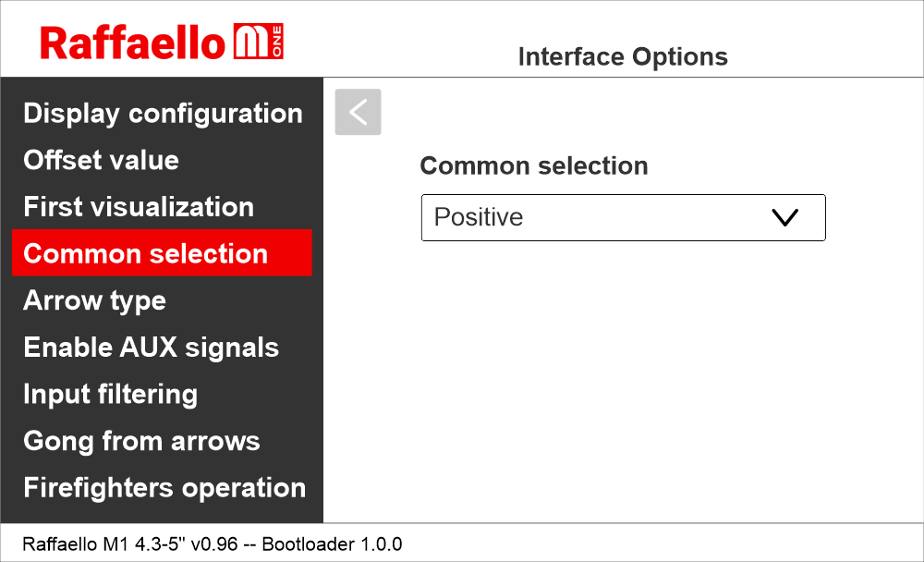924x562 pixels.
Task: Select Offset value in sidebar
Action: 101,160
